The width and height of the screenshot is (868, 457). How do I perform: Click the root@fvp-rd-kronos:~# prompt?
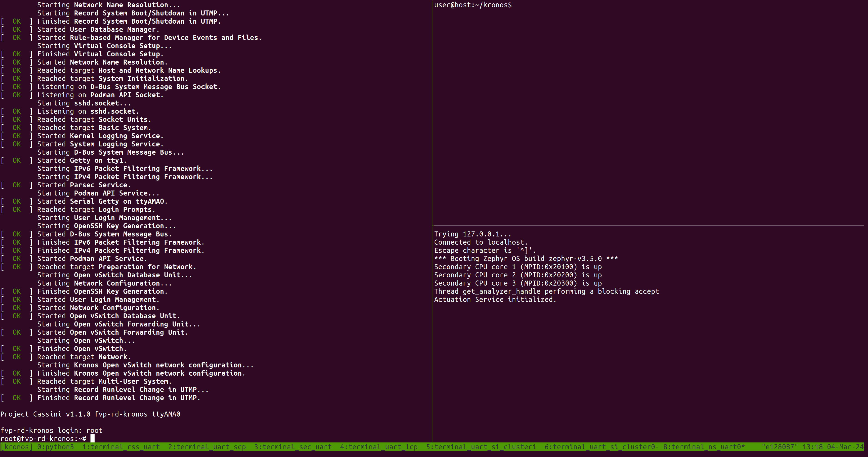click(x=43, y=439)
